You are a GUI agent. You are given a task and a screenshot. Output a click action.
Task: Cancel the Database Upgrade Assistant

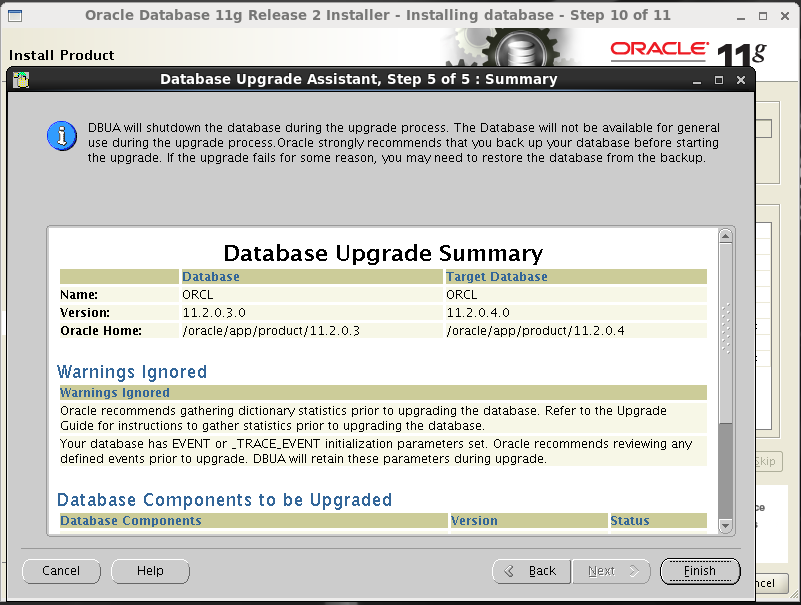pos(61,571)
